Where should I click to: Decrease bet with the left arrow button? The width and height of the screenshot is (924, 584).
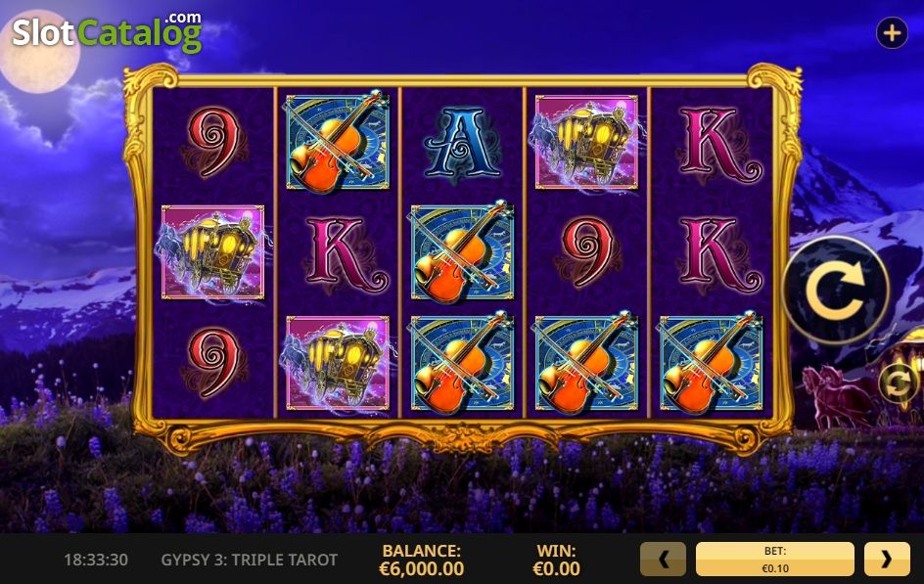[x=663, y=559]
